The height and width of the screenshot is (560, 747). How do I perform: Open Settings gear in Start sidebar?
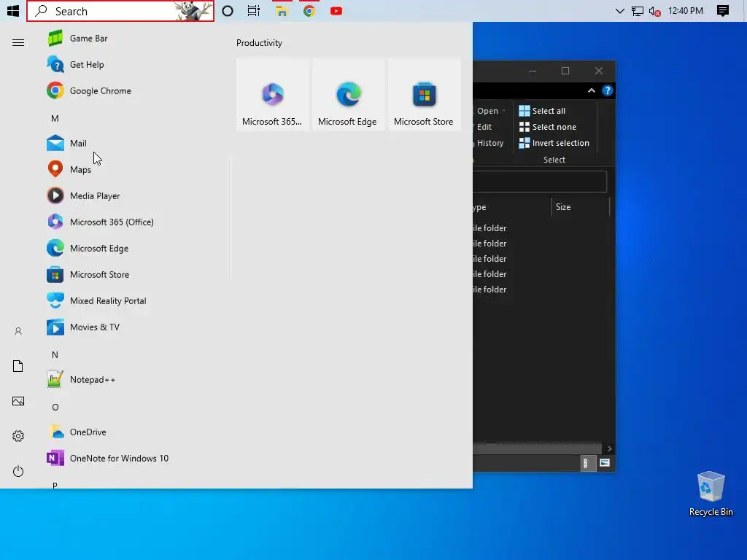click(x=18, y=436)
